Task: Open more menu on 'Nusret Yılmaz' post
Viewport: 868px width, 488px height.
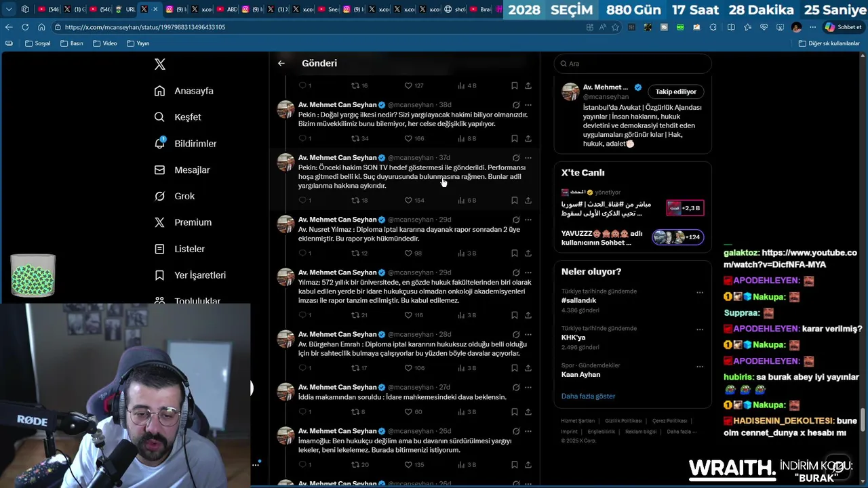Action: (528, 220)
